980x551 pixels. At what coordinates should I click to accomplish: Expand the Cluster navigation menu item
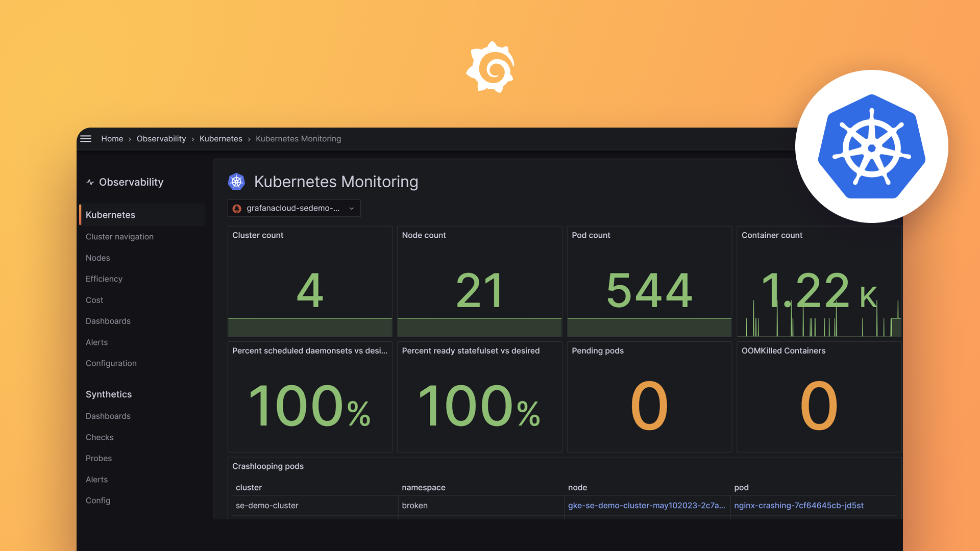120,236
